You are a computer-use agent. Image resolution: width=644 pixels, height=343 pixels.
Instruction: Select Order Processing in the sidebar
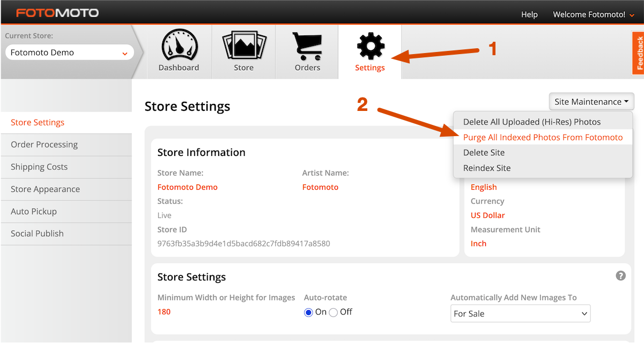tap(66, 145)
